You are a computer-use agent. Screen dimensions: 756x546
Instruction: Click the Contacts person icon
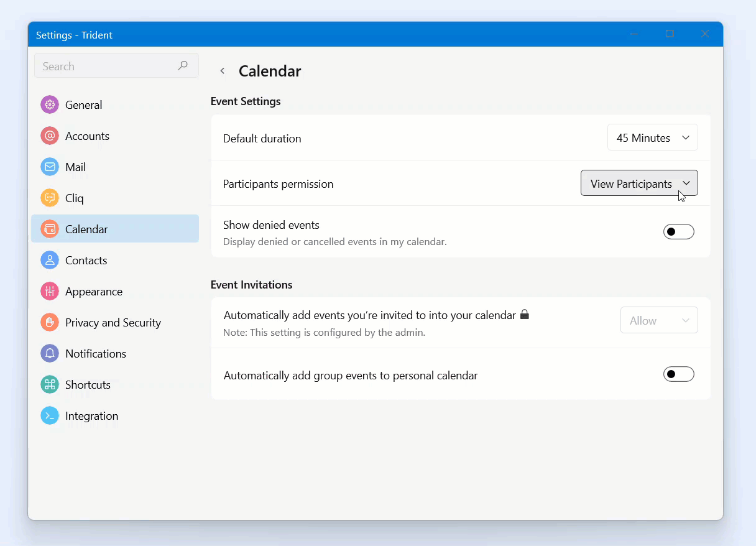tap(50, 261)
